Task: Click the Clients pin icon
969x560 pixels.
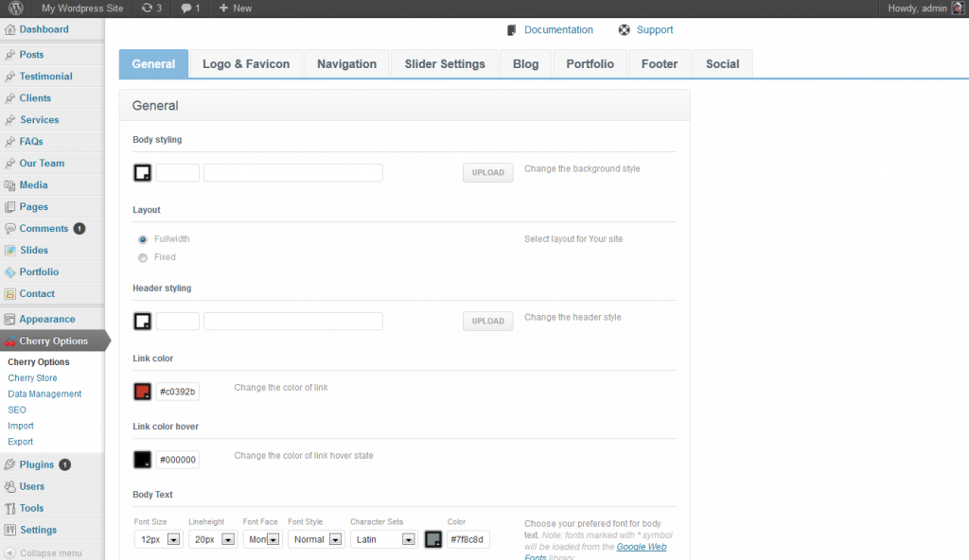Action: (9, 97)
